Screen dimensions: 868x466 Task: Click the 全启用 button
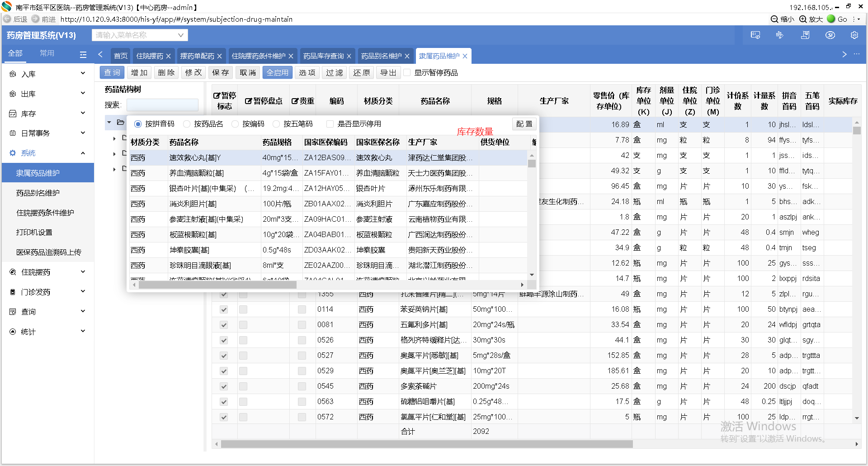278,72
